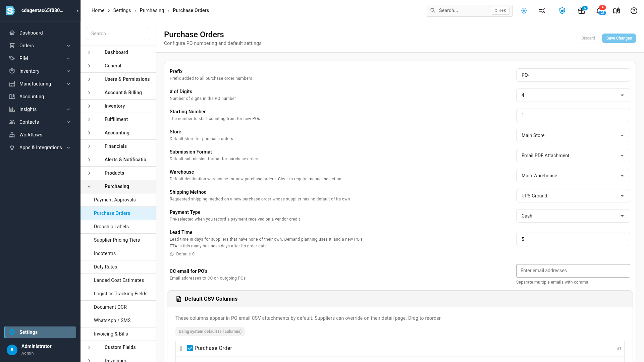644x362 pixels.
Task: Expand the Custom Fields settings section
Action: click(x=118, y=347)
